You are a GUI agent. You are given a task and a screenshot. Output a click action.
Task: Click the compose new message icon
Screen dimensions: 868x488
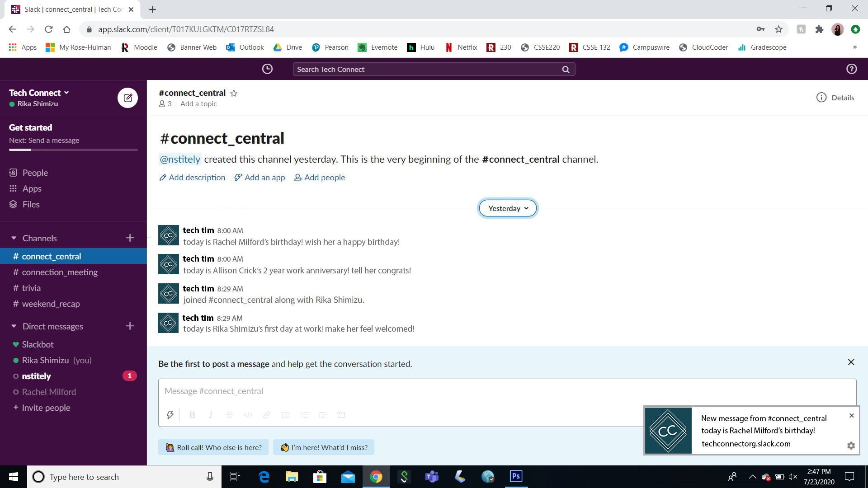128,98
